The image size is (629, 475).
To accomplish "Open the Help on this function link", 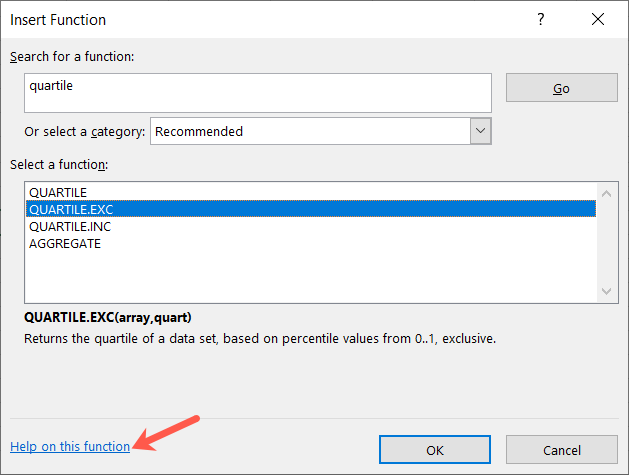I will pyautogui.click(x=70, y=447).
